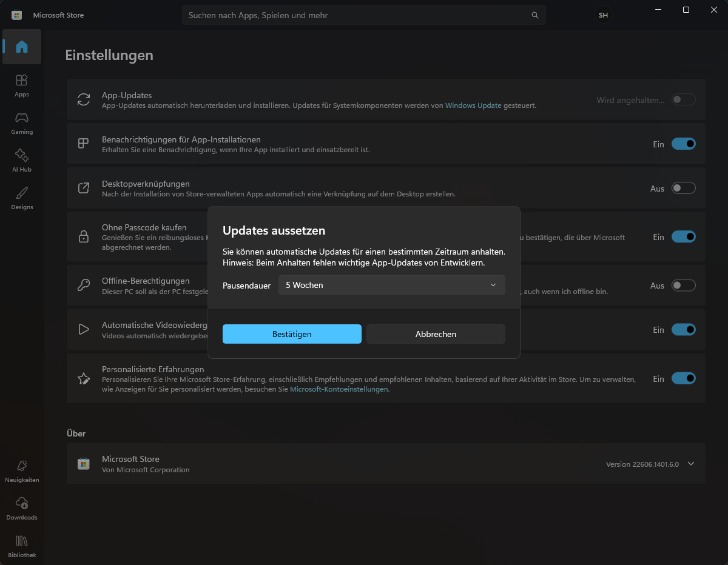This screenshot has height=565, width=728.
Task: Click the Microsoft Store logo in title bar
Action: pyautogui.click(x=17, y=15)
